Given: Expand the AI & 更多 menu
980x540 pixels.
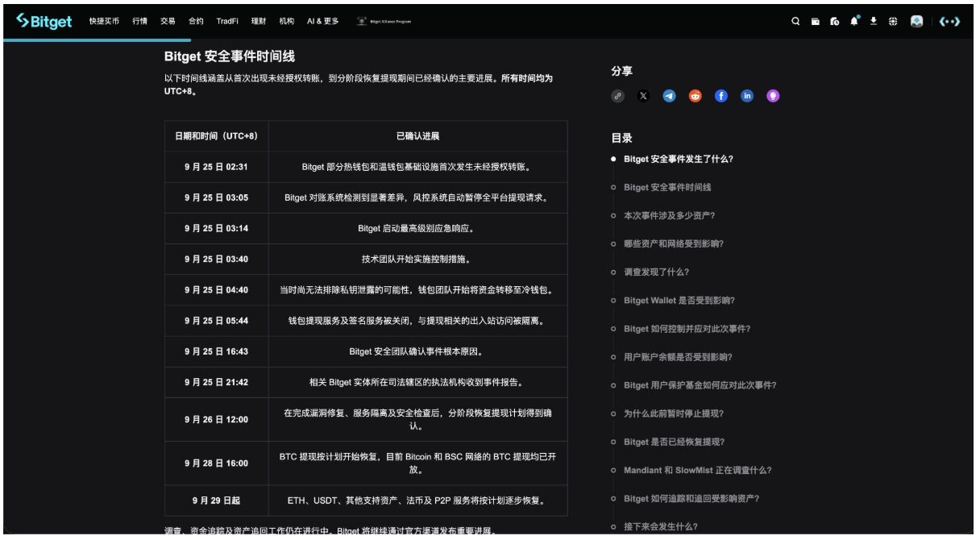Looking at the screenshot, I should 323,21.
